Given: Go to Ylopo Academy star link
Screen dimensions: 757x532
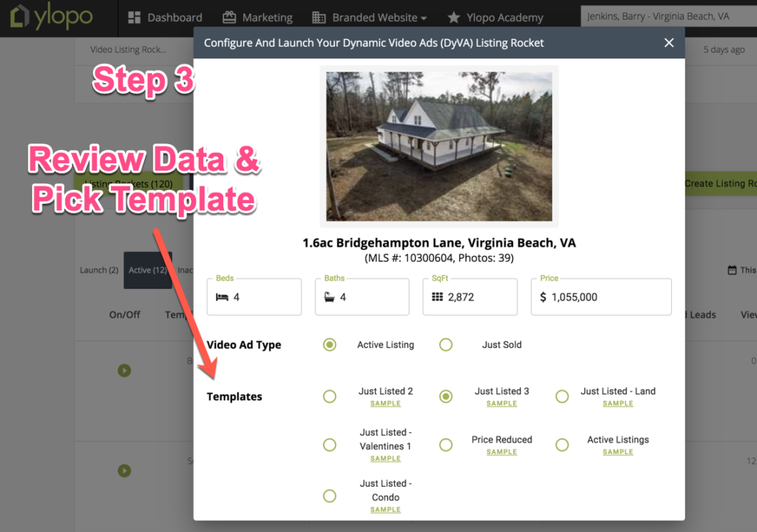Looking at the screenshot, I should click(495, 18).
